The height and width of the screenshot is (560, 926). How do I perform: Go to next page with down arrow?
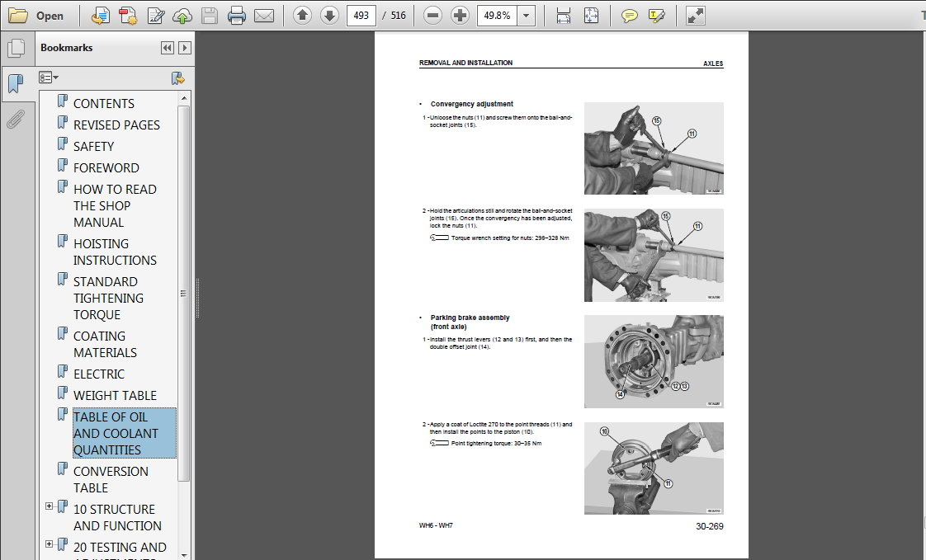(x=329, y=16)
